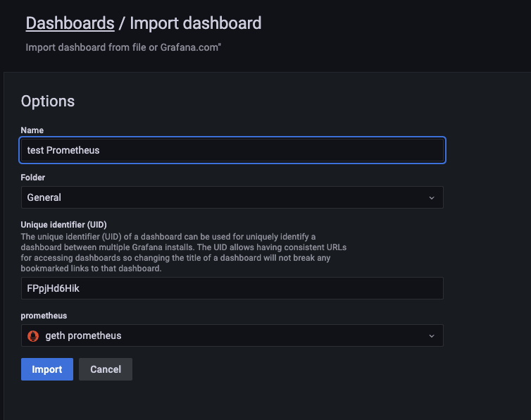Click the Cancel button
The width and height of the screenshot is (531, 420).
click(x=106, y=369)
